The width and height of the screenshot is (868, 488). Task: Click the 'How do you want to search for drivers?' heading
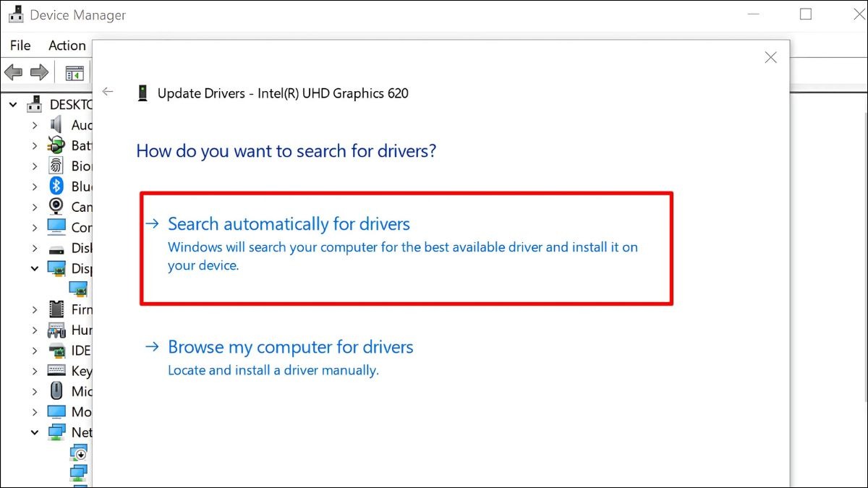click(286, 151)
